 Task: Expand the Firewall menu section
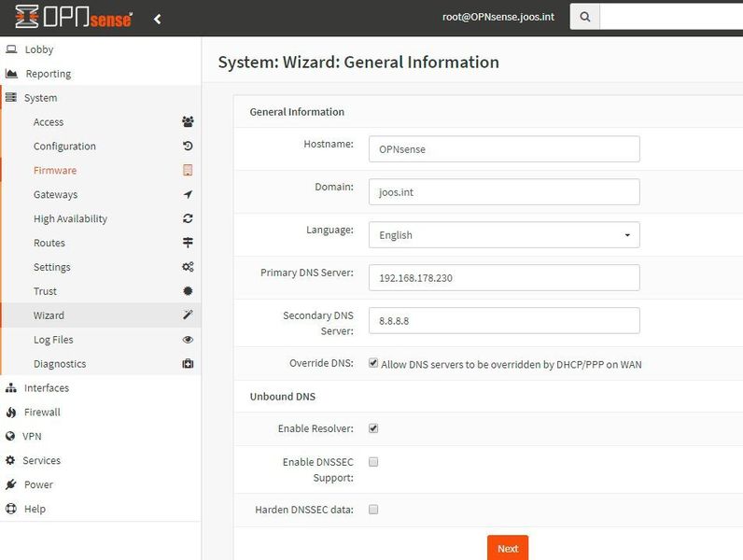tap(42, 413)
